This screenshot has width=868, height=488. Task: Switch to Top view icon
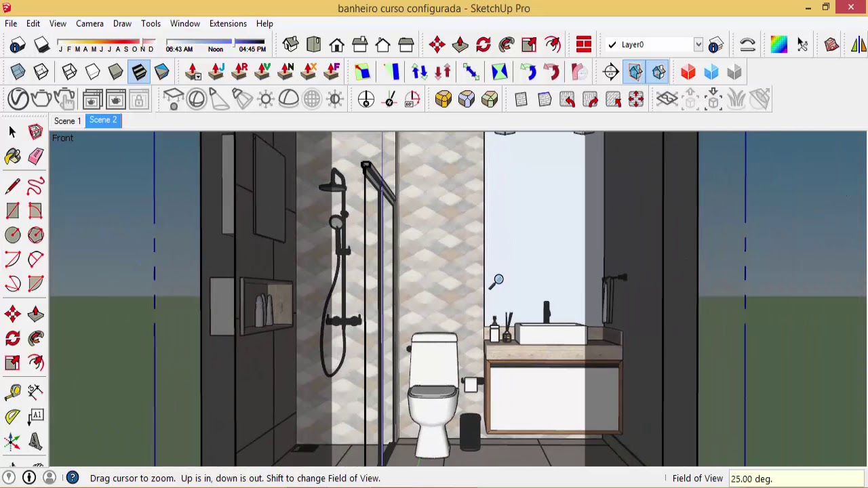(x=313, y=45)
